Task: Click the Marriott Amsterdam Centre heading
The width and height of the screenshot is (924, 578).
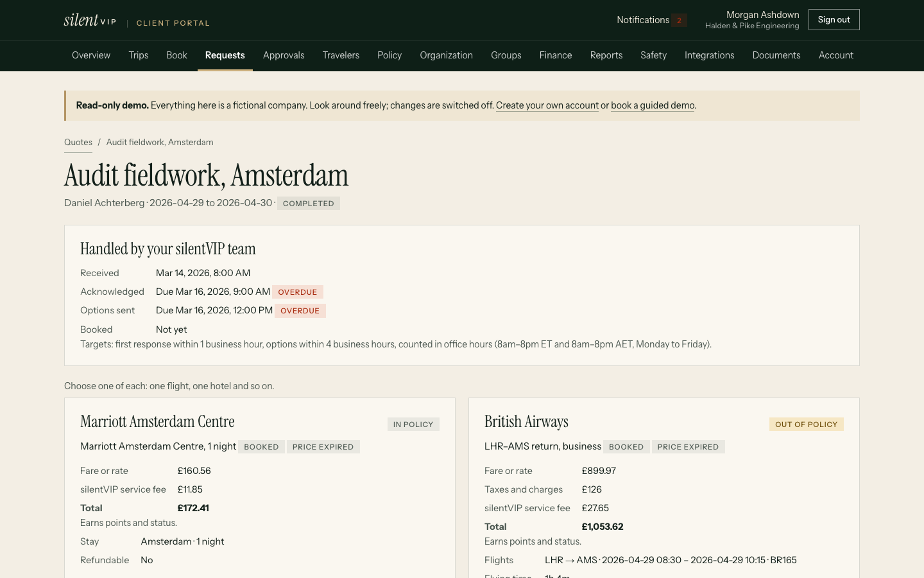Action: point(157,422)
